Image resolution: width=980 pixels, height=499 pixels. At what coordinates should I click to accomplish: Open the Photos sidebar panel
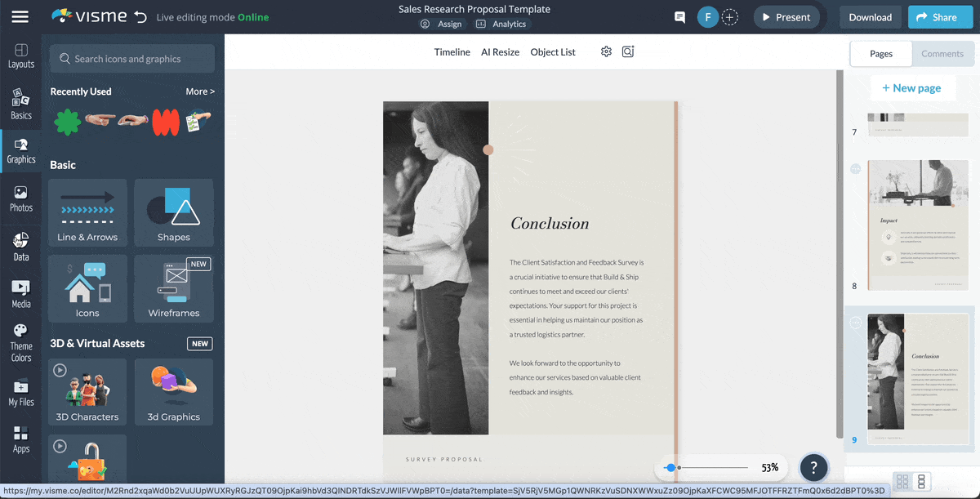[21, 198]
